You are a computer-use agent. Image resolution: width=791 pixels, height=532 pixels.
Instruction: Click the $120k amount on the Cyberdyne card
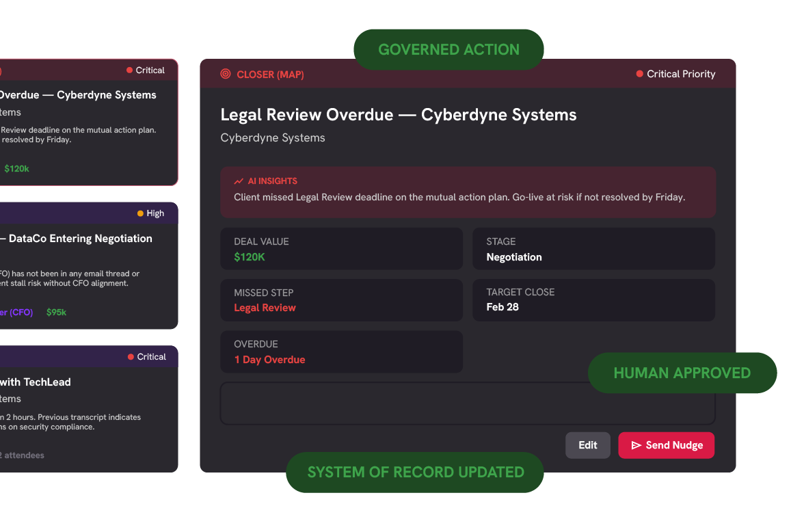coord(16,169)
